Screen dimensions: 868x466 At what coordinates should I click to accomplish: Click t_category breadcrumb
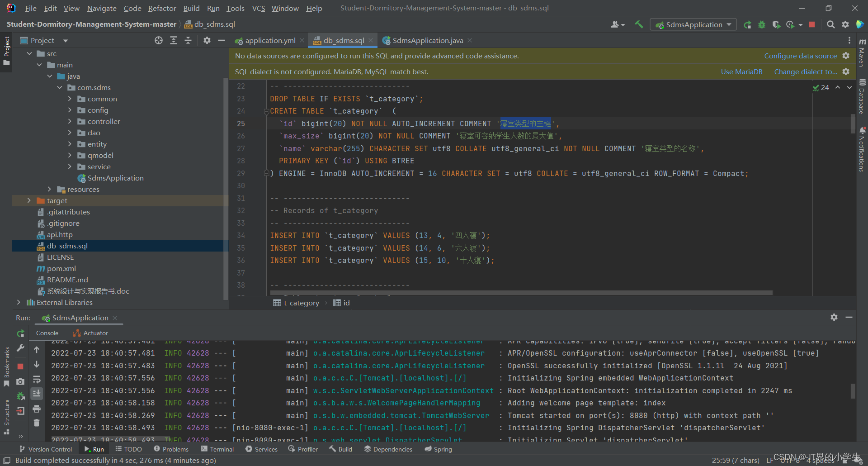click(x=297, y=303)
